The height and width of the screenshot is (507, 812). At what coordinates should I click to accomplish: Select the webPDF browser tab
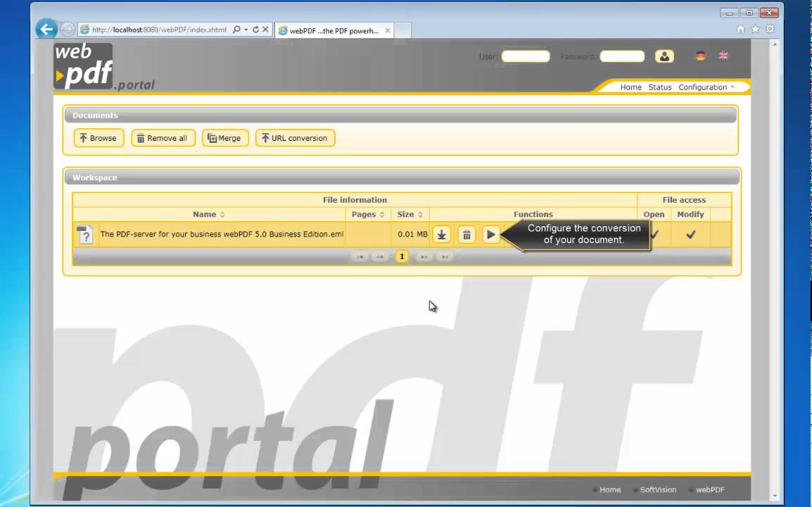pyautogui.click(x=334, y=30)
